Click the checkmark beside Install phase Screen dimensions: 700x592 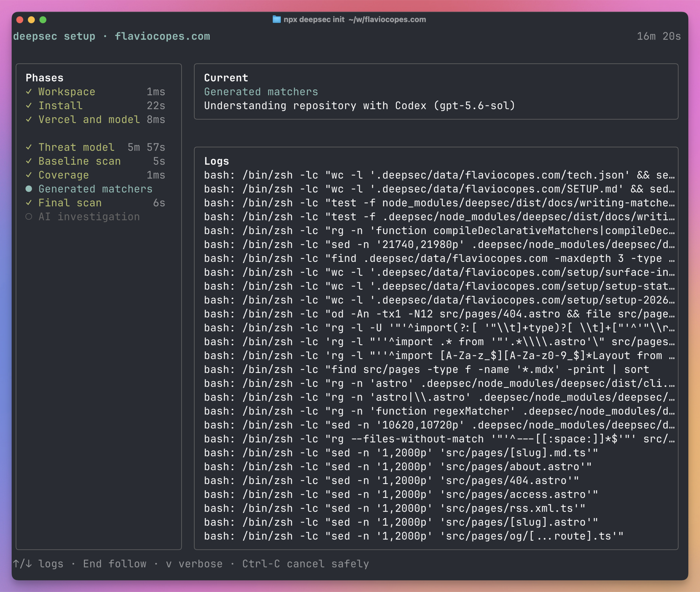click(29, 106)
